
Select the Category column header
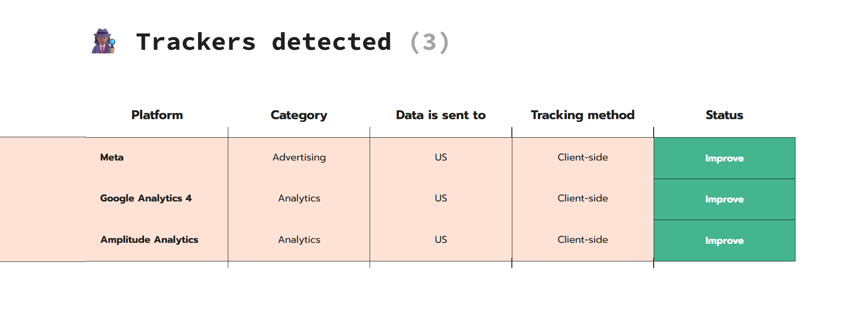[x=299, y=115]
